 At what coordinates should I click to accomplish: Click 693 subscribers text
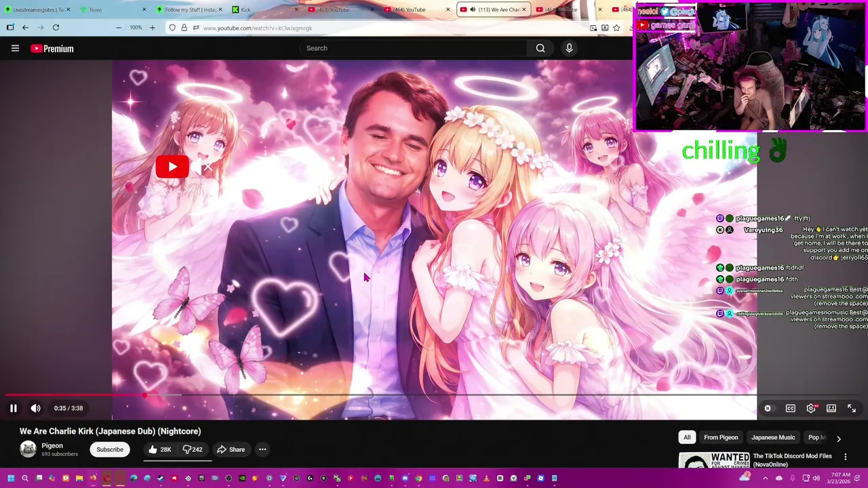tap(60, 454)
